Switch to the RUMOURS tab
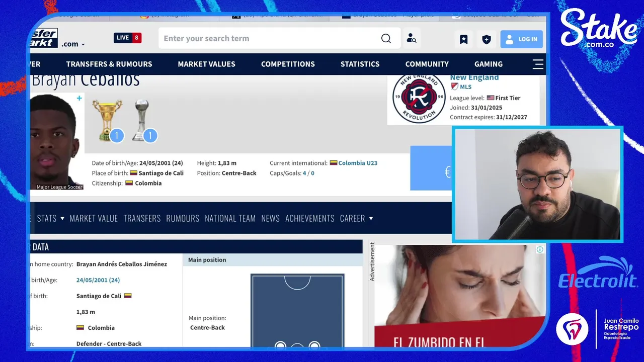 coord(183,218)
